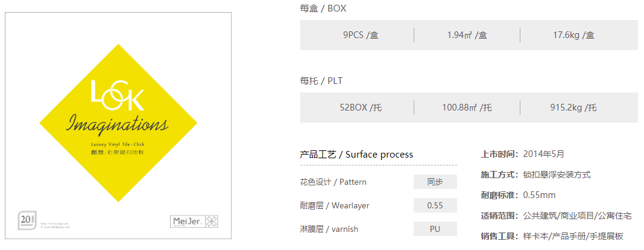Click the LOCK logo in yellow diamond

coord(117,95)
